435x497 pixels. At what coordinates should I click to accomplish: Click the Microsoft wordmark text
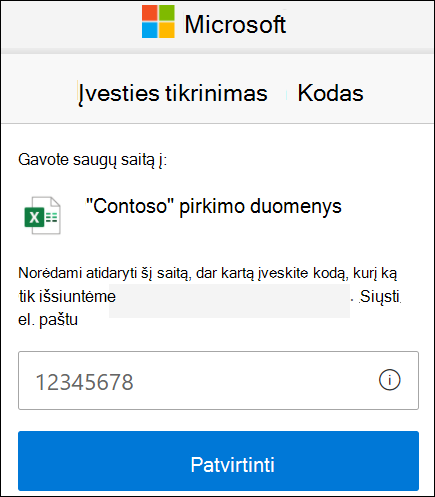(235, 24)
